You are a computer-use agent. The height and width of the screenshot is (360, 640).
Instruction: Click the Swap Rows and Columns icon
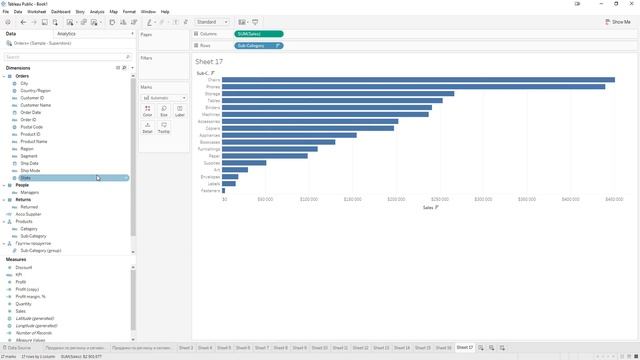tap(112, 22)
